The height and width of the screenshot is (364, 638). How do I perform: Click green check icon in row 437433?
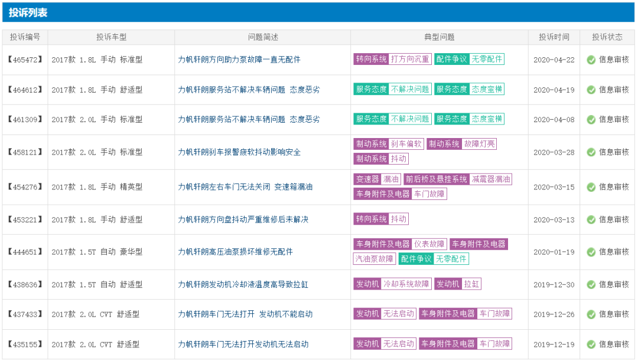point(591,314)
